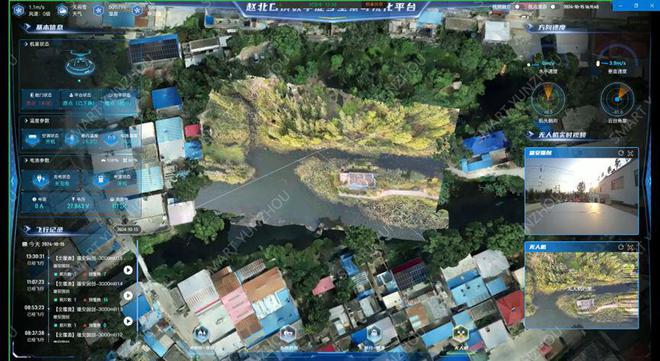Collapse the right side panel arrow
This screenshot has width=660, height=361.
pyautogui.click(x=648, y=181)
